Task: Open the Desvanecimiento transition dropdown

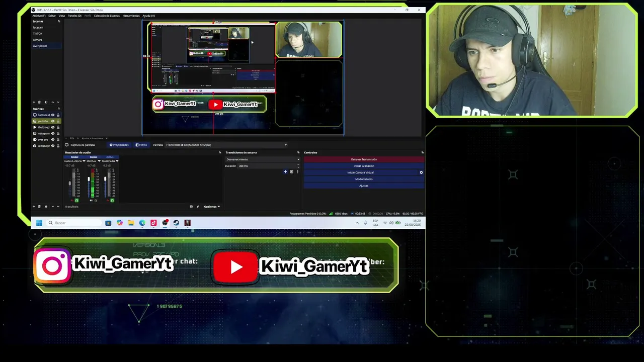Action: pos(262,159)
